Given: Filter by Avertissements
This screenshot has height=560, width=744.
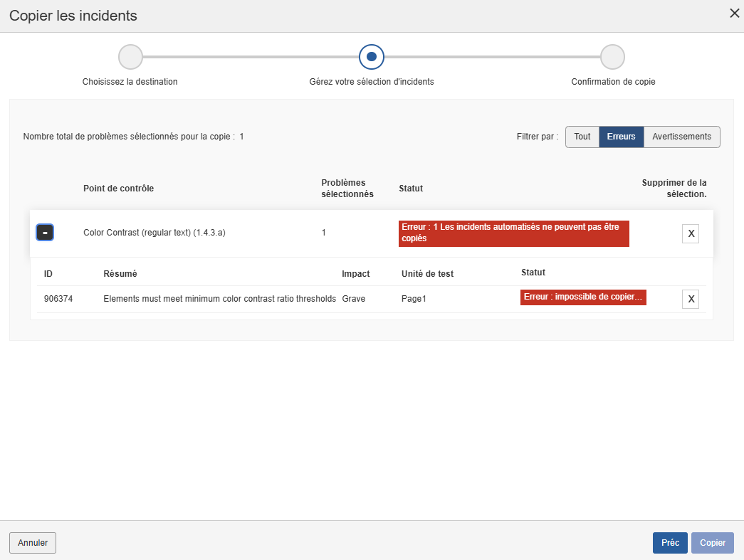Looking at the screenshot, I should 681,137.
